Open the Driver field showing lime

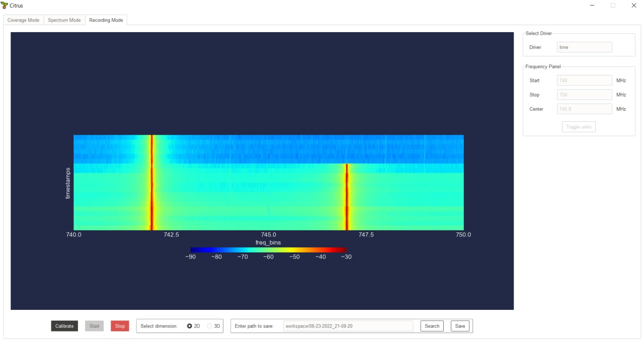(x=585, y=47)
